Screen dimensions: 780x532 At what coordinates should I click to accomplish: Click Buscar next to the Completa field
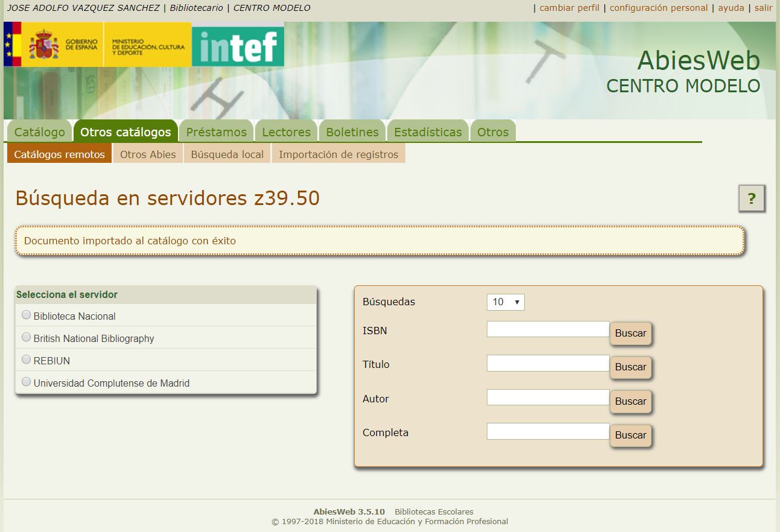point(631,435)
